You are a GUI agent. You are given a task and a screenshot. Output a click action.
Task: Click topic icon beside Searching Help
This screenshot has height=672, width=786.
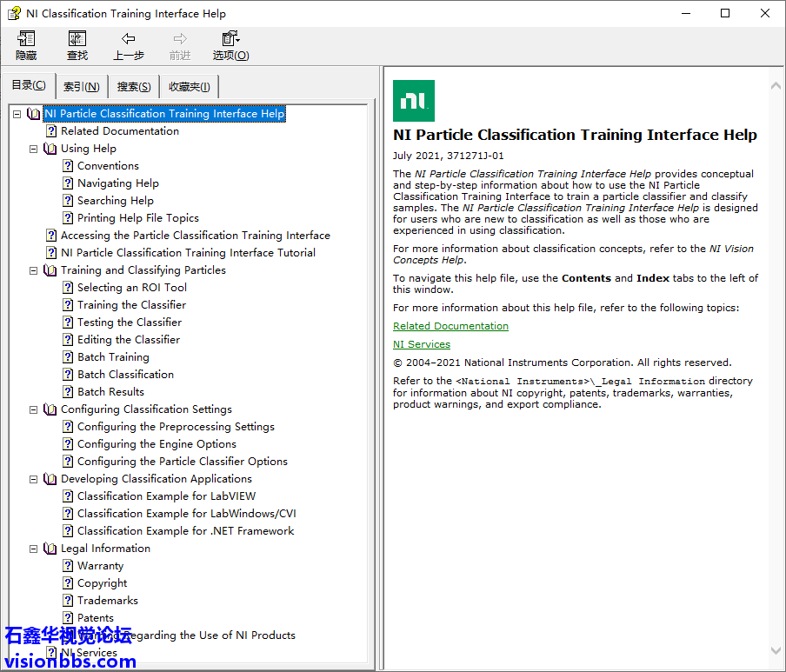click(68, 201)
